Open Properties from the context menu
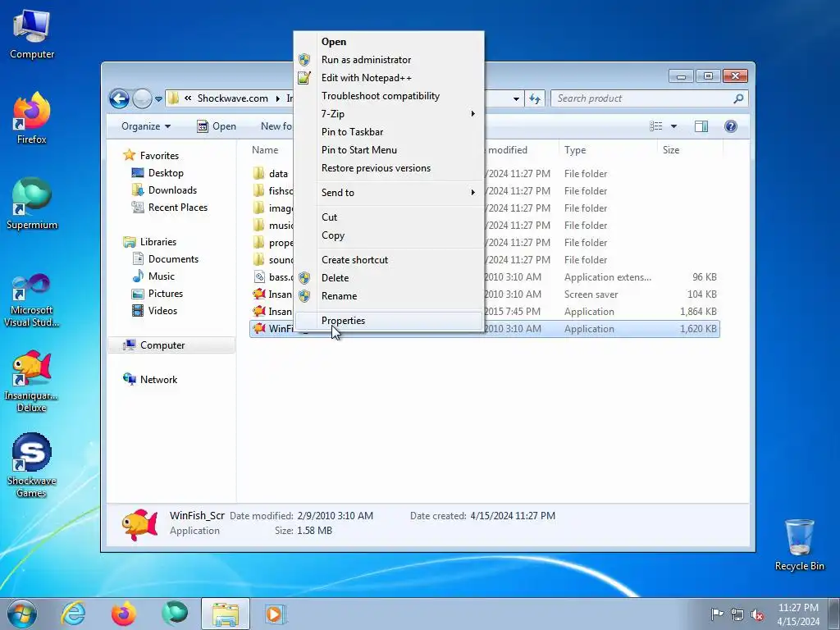The width and height of the screenshot is (840, 630). point(389,321)
